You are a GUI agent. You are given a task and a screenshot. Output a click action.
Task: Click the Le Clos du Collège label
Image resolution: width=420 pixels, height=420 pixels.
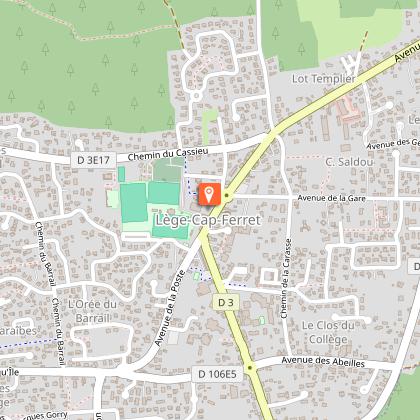click(328, 332)
